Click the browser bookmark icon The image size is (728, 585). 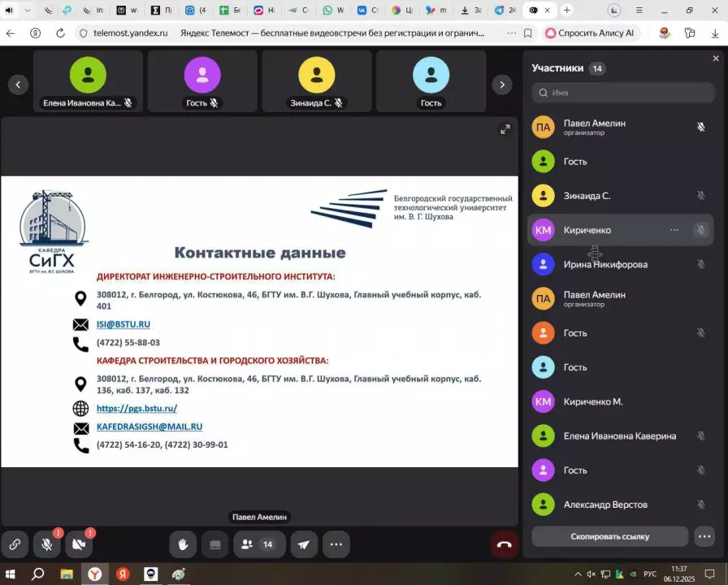[528, 33]
